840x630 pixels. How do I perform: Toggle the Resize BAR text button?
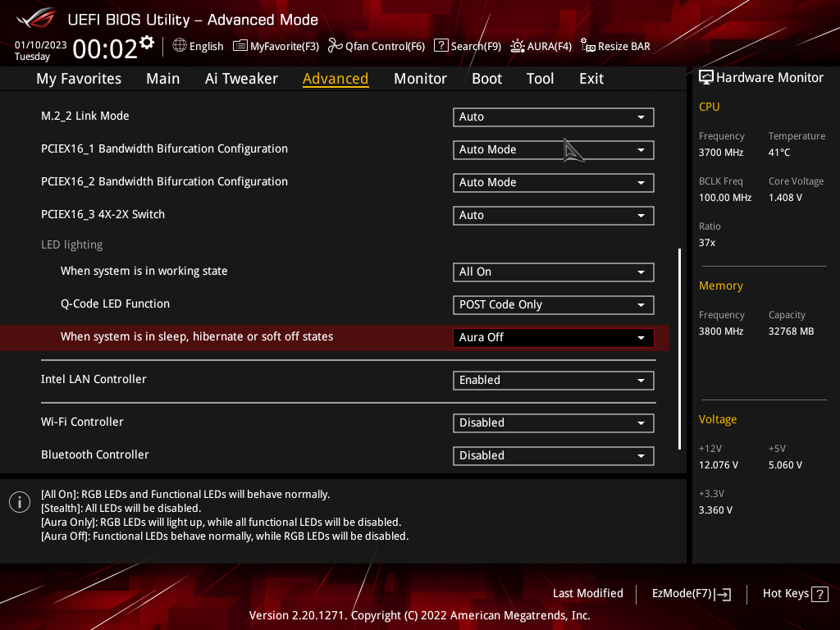[x=624, y=47]
